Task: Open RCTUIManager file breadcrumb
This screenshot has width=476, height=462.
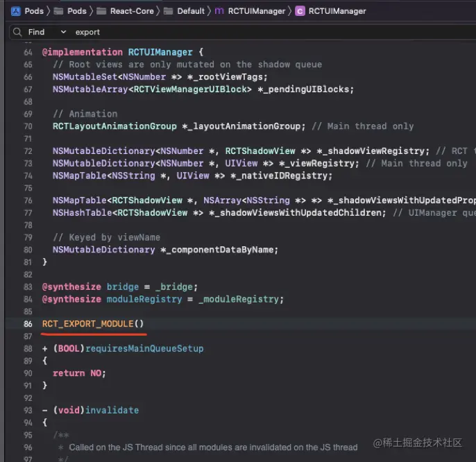Action: coord(257,11)
